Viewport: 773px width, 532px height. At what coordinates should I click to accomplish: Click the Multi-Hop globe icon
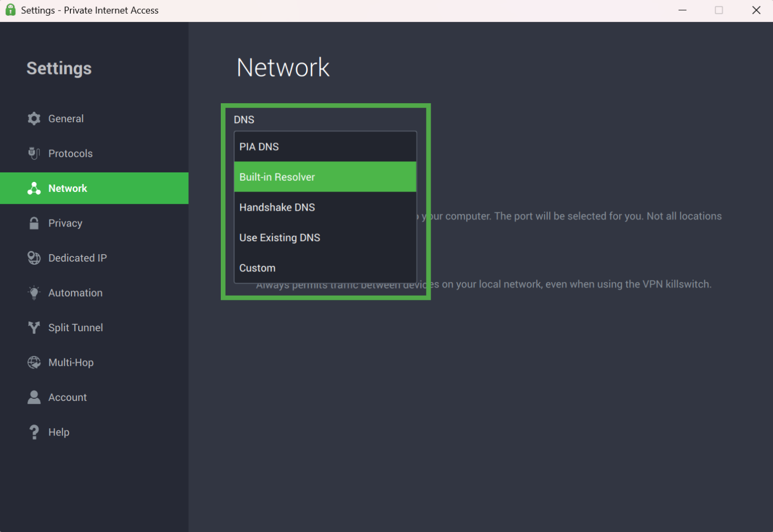pos(34,362)
